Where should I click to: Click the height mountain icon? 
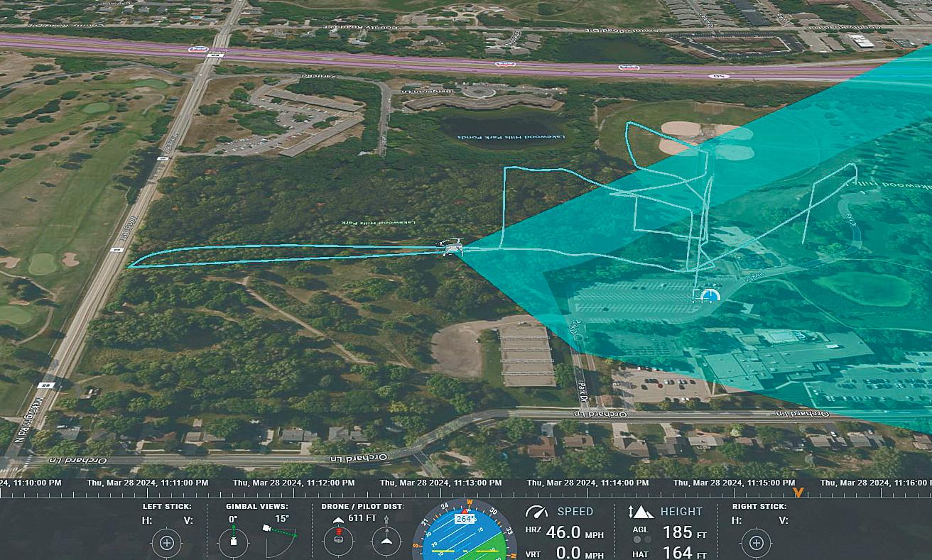tap(641, 511)
